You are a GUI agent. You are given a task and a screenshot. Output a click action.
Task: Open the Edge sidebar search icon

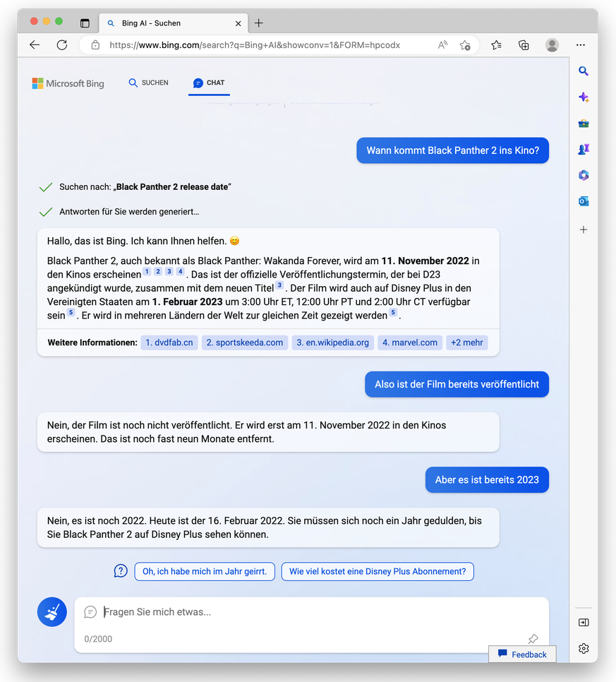(584, 71)
